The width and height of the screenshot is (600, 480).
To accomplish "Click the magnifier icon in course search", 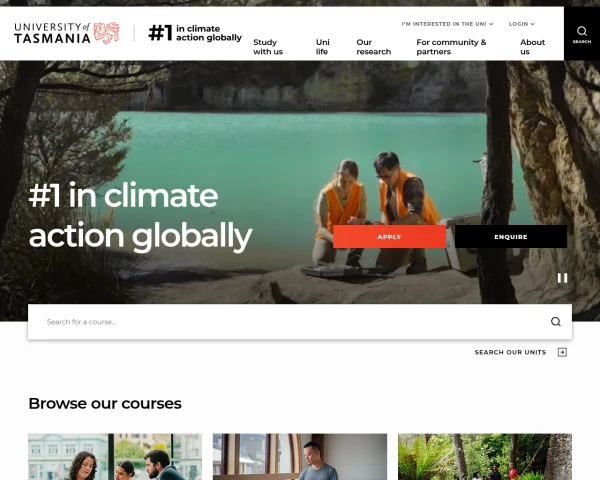I will (x=556, y=322).
